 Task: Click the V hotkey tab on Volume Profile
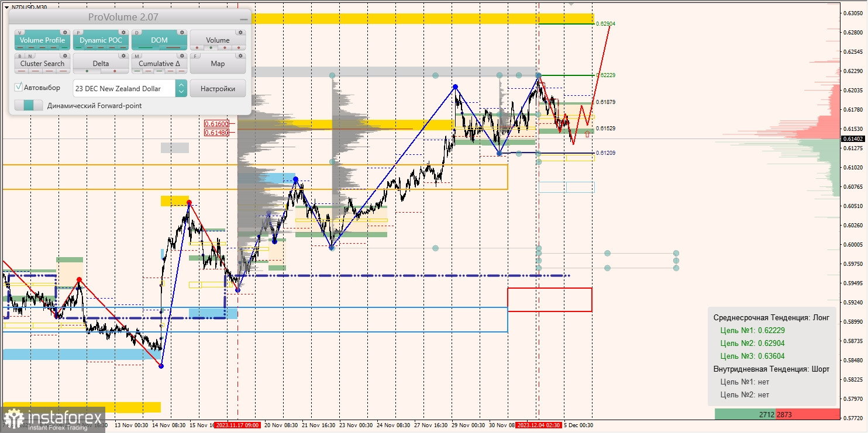tap(20, 33)
